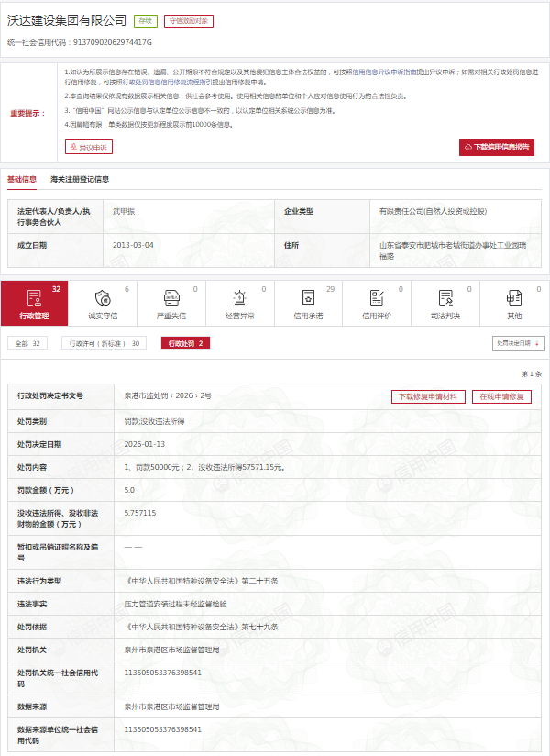Click 下载信用信息报告 button
The height and width of the screenshot is (756, 550).
(496, 148)
